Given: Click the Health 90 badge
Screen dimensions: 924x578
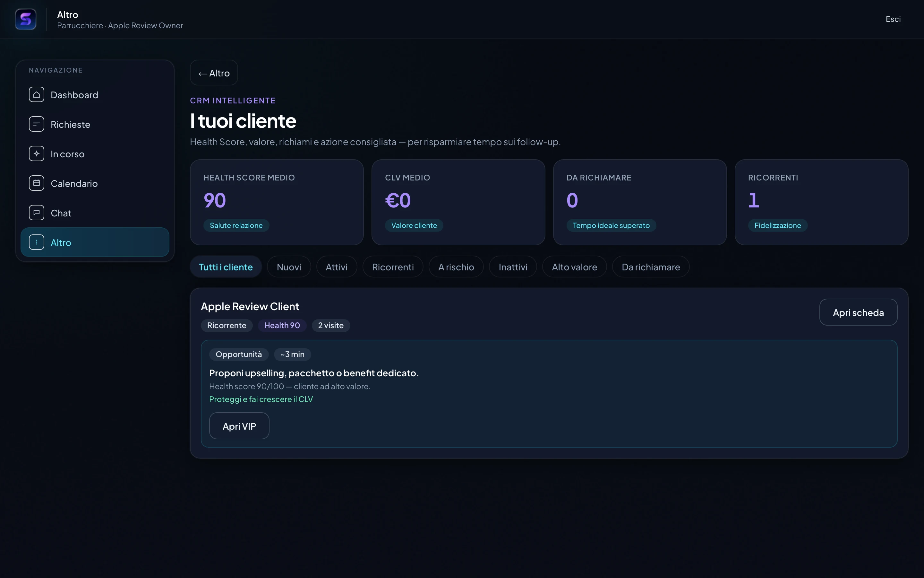Looking at the screenshot, I should tap(282, 325).
